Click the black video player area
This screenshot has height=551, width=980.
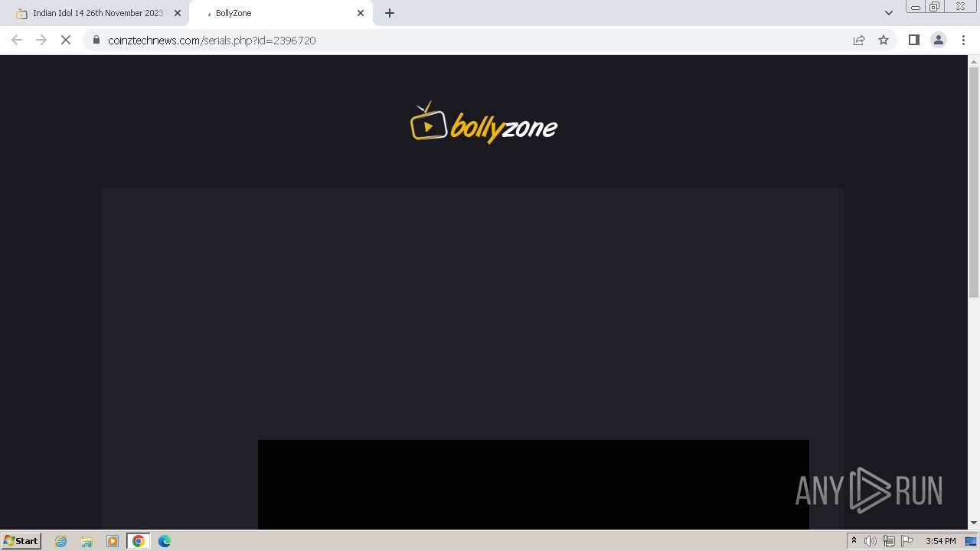point(534,484)
